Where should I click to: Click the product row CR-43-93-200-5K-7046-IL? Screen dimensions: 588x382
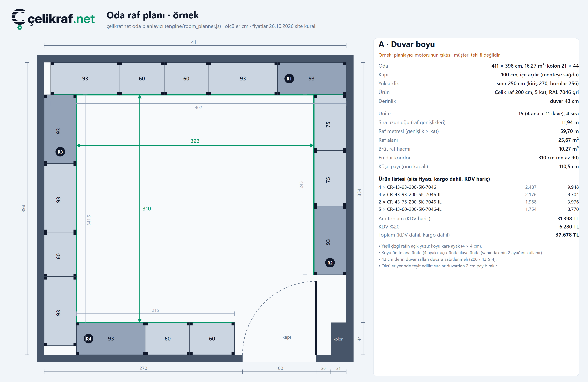(478, 194)
